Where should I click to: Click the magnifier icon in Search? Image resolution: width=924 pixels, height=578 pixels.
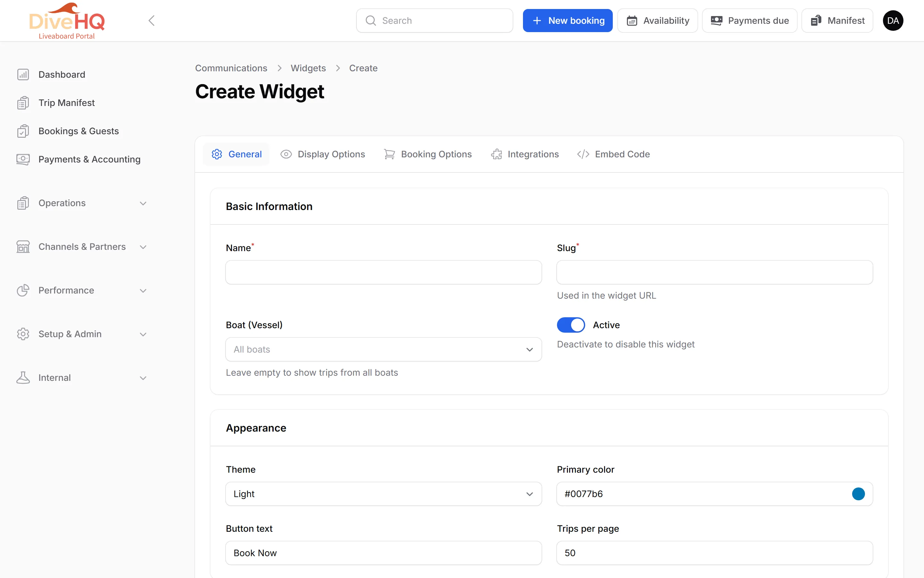(x=370, y=21)
